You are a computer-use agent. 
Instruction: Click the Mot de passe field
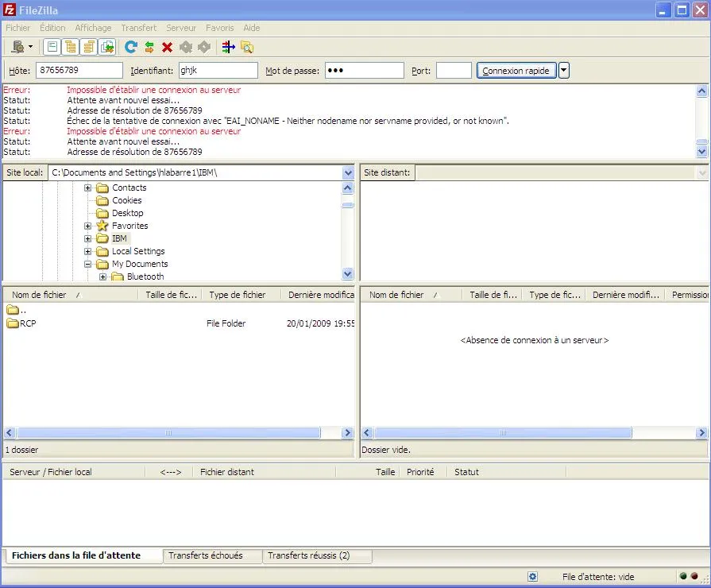(x=364, y=71)
